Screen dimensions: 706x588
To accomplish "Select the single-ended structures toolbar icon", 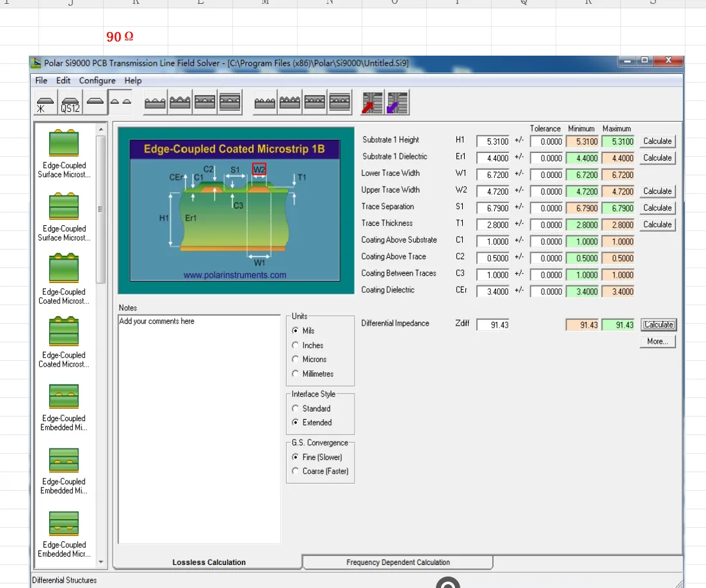I will 95,102.
